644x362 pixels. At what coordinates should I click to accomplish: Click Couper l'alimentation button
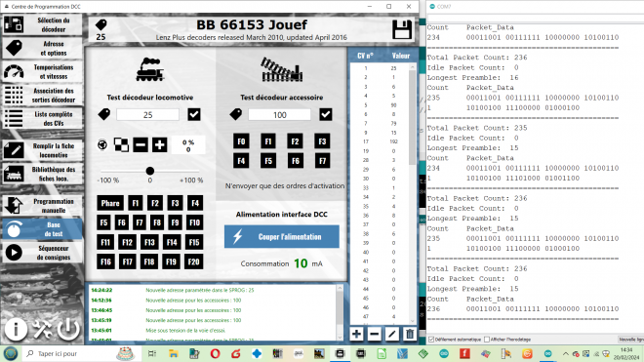coord(282,237)
